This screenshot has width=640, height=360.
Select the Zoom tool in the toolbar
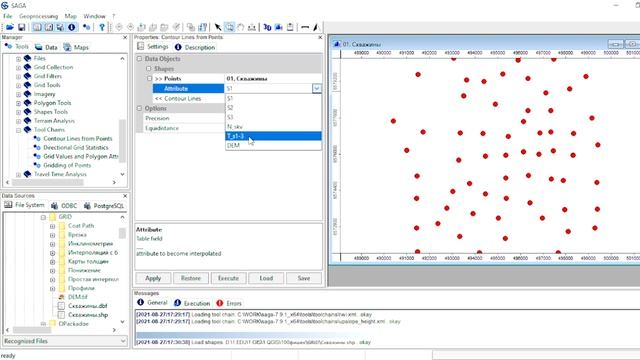coord(230,27)
